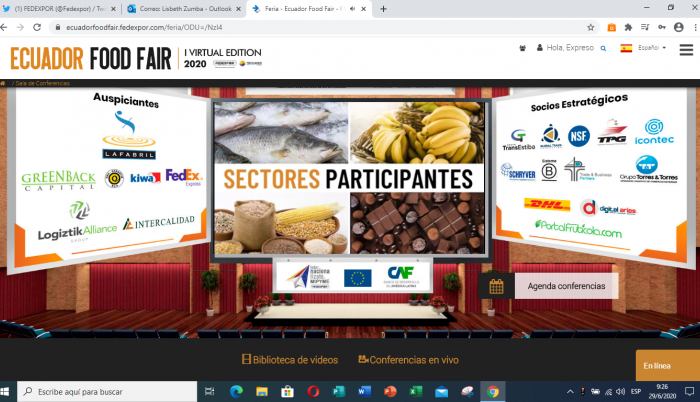Open the Chrome profile avatar
700x402 pixels.
(x=679, y=27)
